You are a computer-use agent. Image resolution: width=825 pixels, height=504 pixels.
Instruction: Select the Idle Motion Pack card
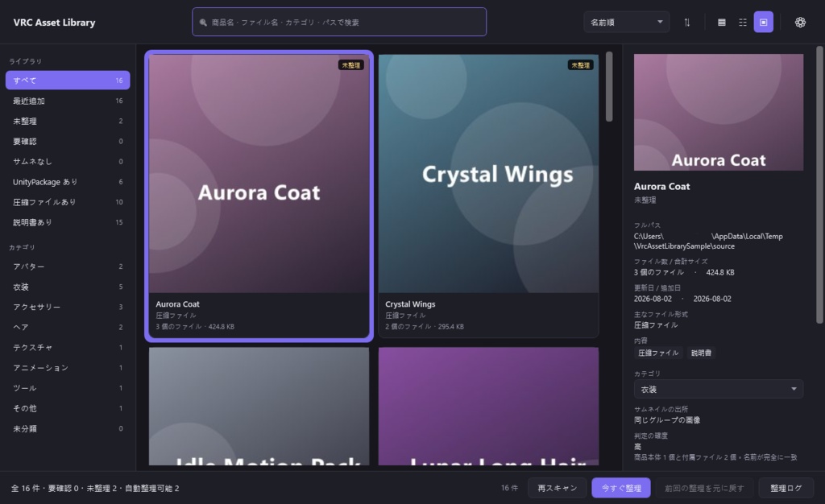point(259,407)
